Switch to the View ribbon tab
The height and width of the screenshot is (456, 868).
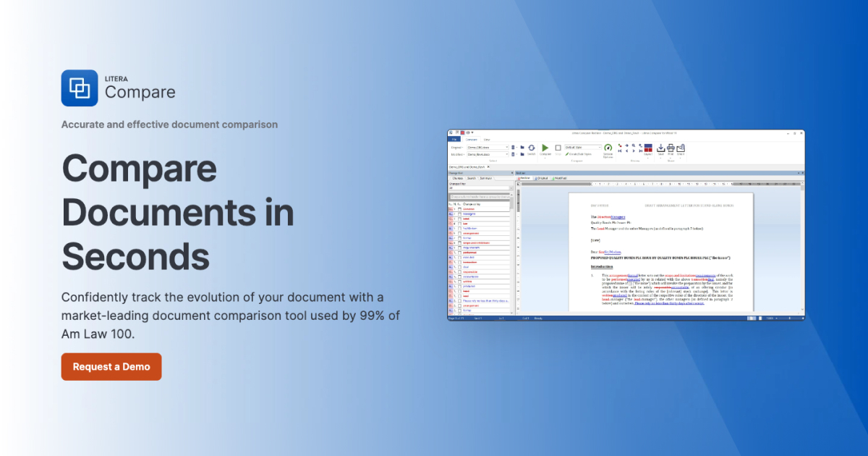coord(487,139)
